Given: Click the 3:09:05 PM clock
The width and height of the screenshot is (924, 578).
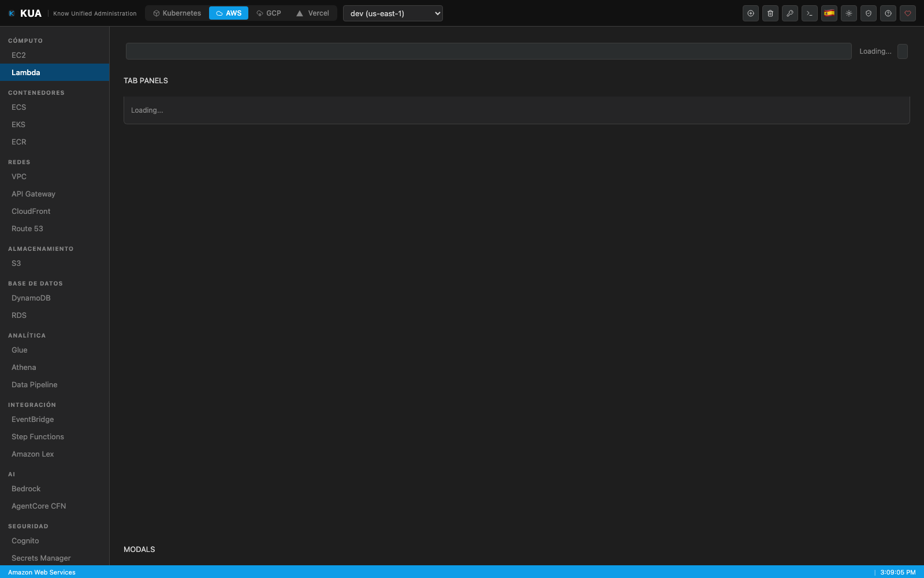Looking at the screenshot, I should click(x=898, y=572).
